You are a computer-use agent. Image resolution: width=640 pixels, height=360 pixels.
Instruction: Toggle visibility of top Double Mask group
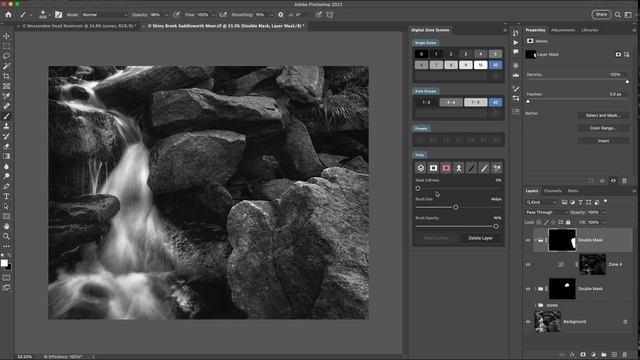[x=528, y=240]
